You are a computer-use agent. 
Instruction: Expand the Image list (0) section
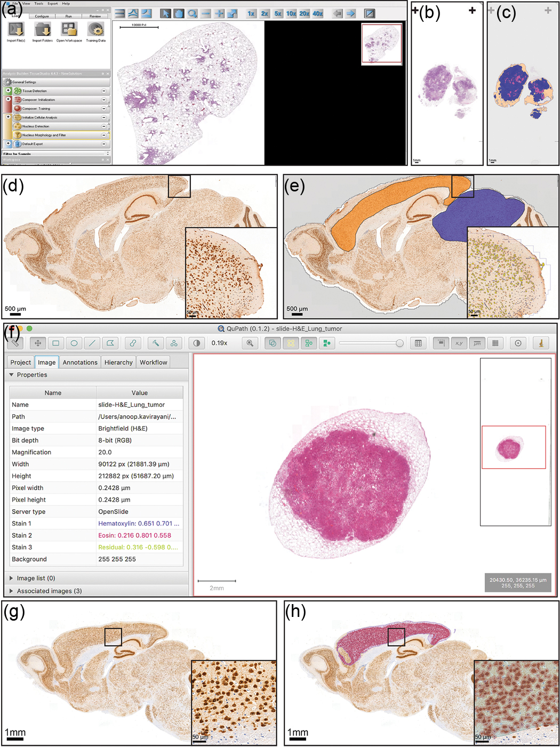pyautogui.click(x=11, y=578)
